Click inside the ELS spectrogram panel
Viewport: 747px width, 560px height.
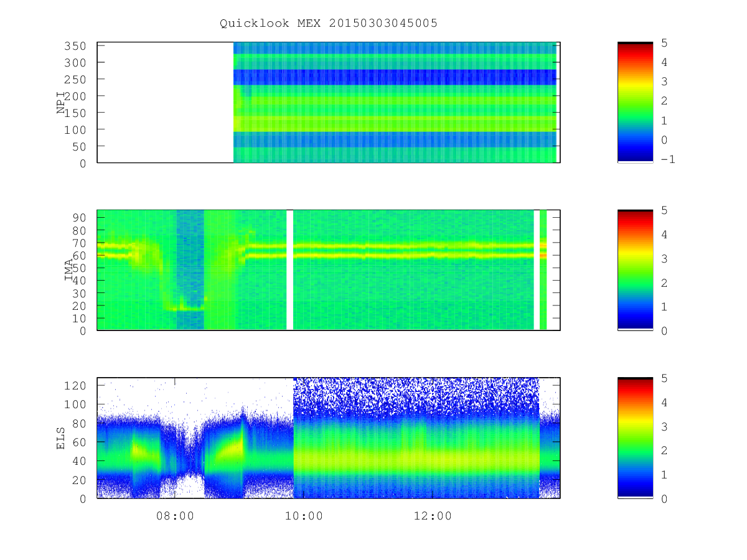point(329,437)
